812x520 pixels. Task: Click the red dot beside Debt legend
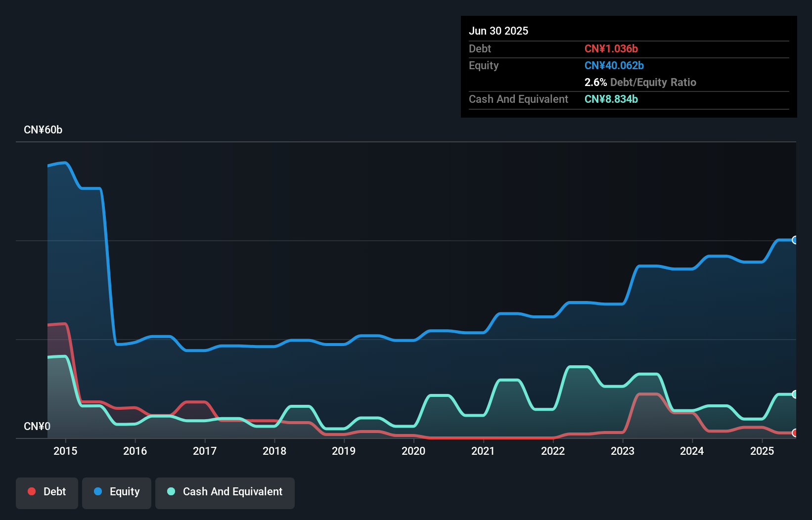[32, 491]
